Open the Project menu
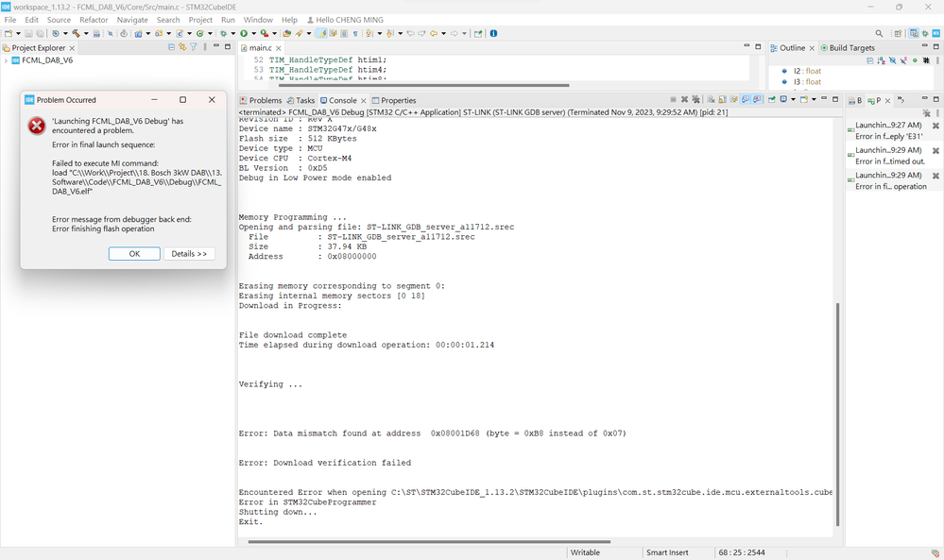This screenshot has width=944, height=560. pyautogui.click(x=200, y=20)
